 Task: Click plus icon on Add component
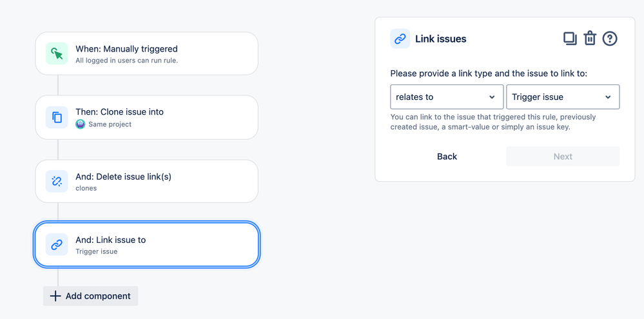[55, 296]
